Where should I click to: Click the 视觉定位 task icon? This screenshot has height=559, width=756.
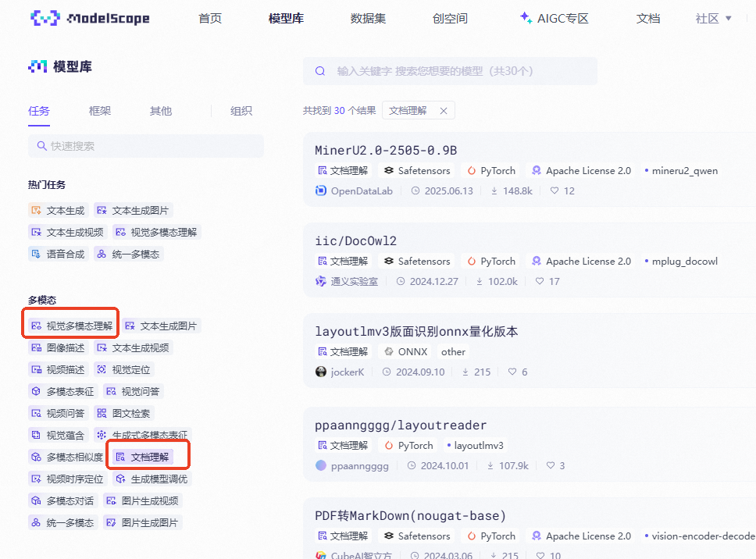pyautogui.click(x=102, y=369)
